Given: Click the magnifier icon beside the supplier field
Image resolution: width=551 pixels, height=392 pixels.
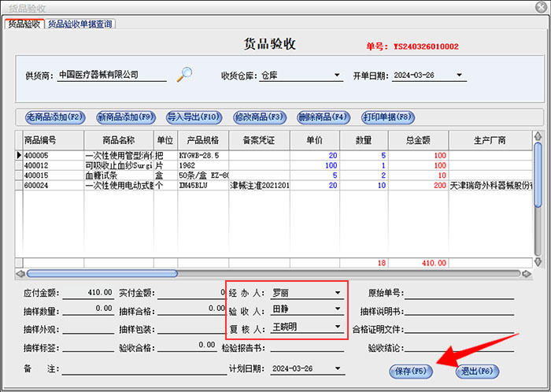Looking at the screenshot, I should (184, 75).
